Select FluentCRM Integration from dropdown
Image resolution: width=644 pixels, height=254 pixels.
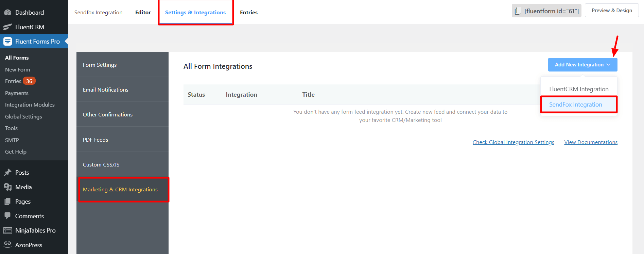579,89
